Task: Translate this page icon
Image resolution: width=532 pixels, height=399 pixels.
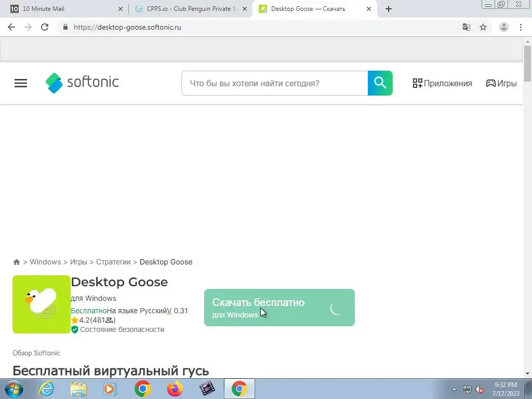Action: point(467,27)
